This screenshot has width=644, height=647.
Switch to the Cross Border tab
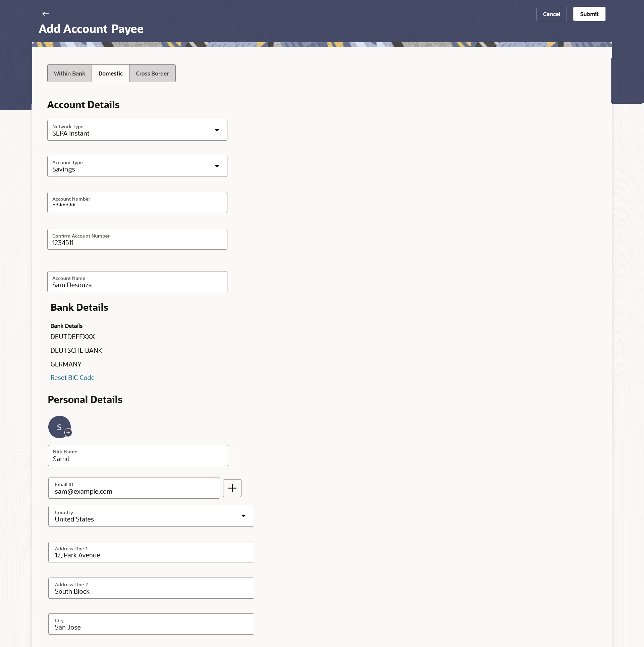(152, 73)
